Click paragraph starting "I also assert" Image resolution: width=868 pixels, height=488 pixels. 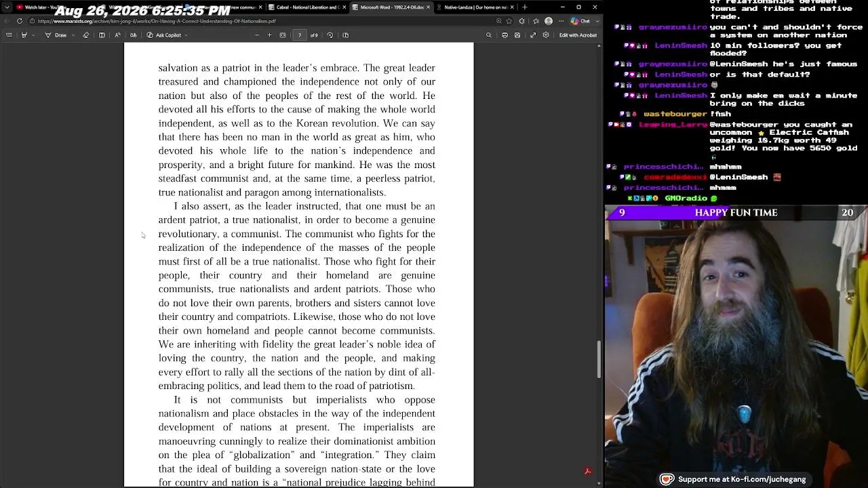click(x=297, y=296)
